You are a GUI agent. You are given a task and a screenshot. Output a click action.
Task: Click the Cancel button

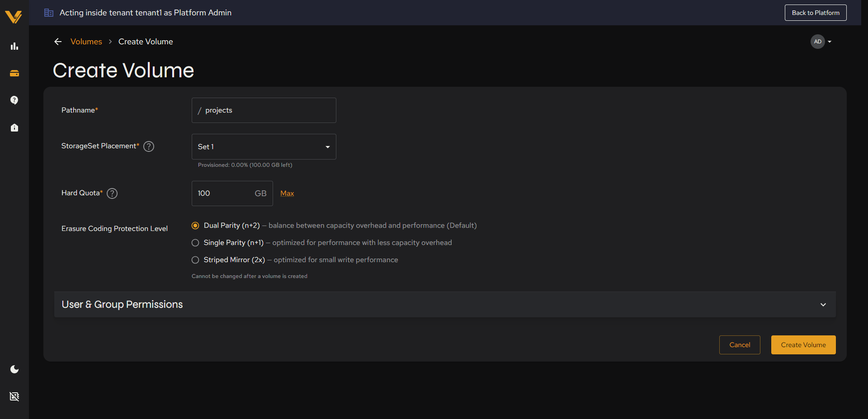click(x=740, y=345)
